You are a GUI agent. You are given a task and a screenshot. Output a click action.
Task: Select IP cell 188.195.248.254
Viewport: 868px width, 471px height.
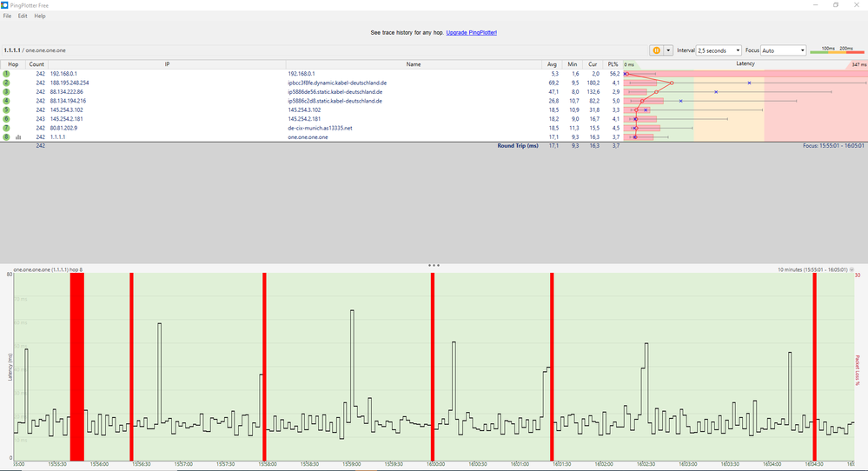70,83
